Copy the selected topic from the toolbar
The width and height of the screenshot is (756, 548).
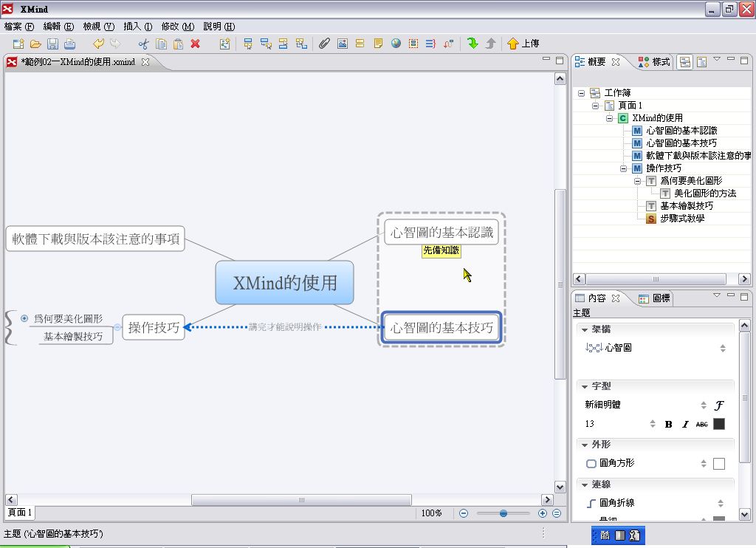click(x=161, y=44)
